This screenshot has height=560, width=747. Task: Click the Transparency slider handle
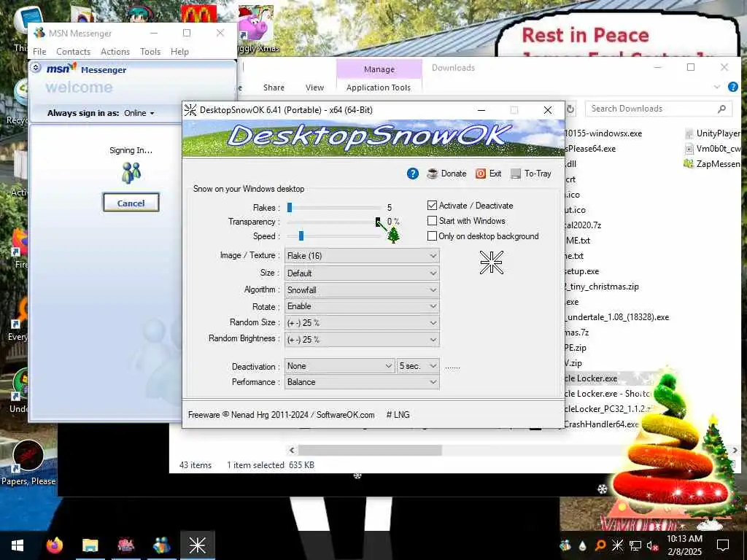pos(378,222)
